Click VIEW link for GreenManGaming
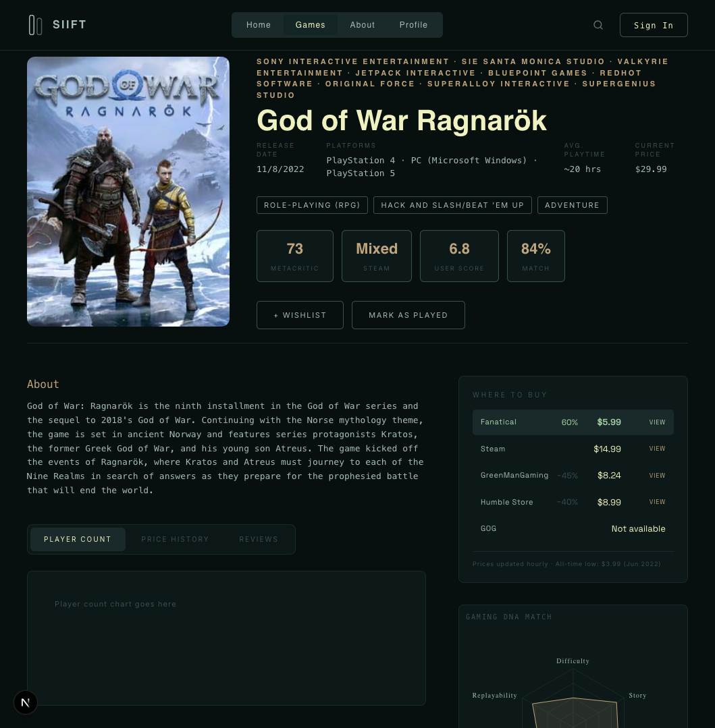Viewport: 715px width, 728px height. point(657,476)
